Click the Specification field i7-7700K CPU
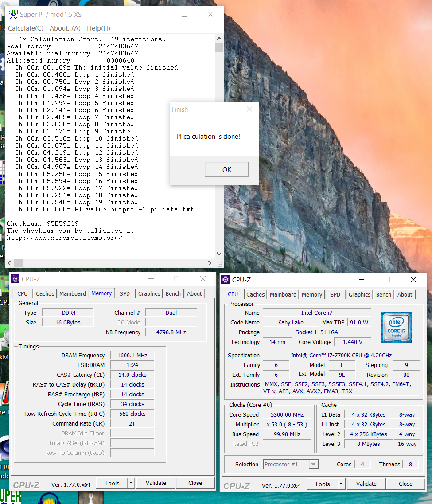Viewport: 432px width, 504px height. 341,355
